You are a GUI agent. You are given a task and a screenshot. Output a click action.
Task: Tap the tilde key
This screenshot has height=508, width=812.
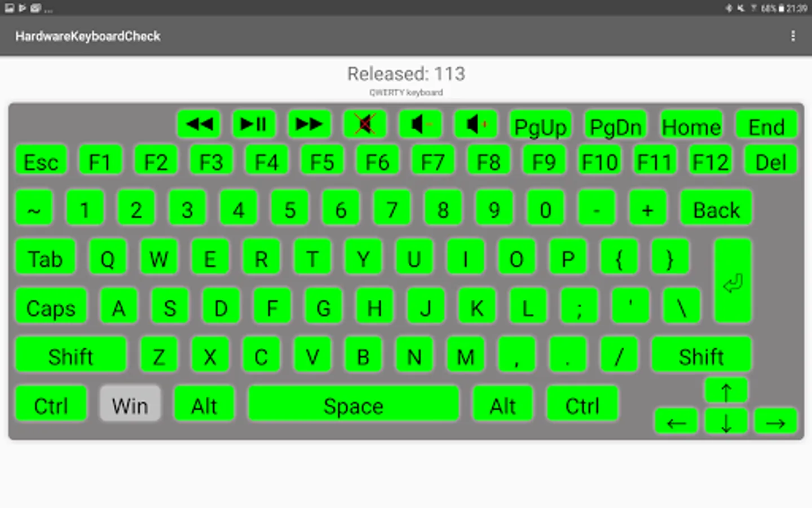point(34,208)
